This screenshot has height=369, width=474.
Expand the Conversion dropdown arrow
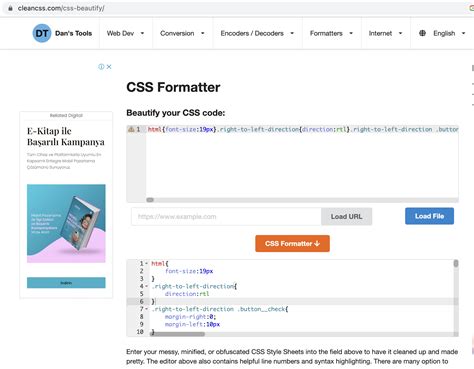point(203,33)
